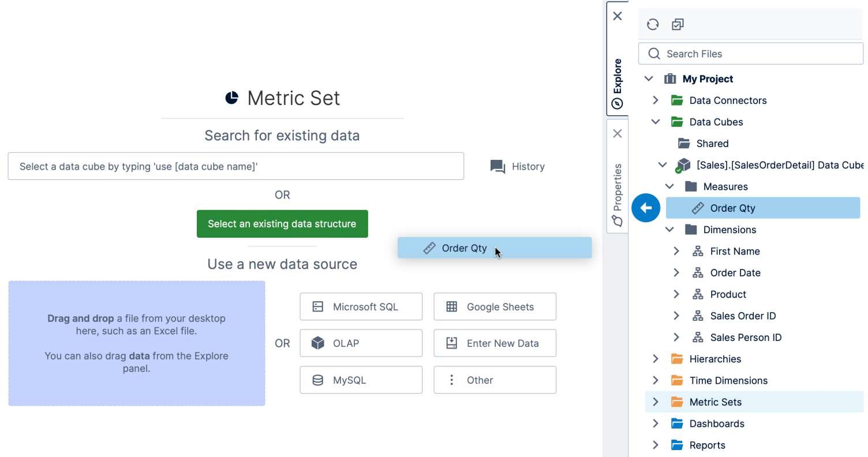
Task: Collapse the Measures folder
Action: coord(669,187)
